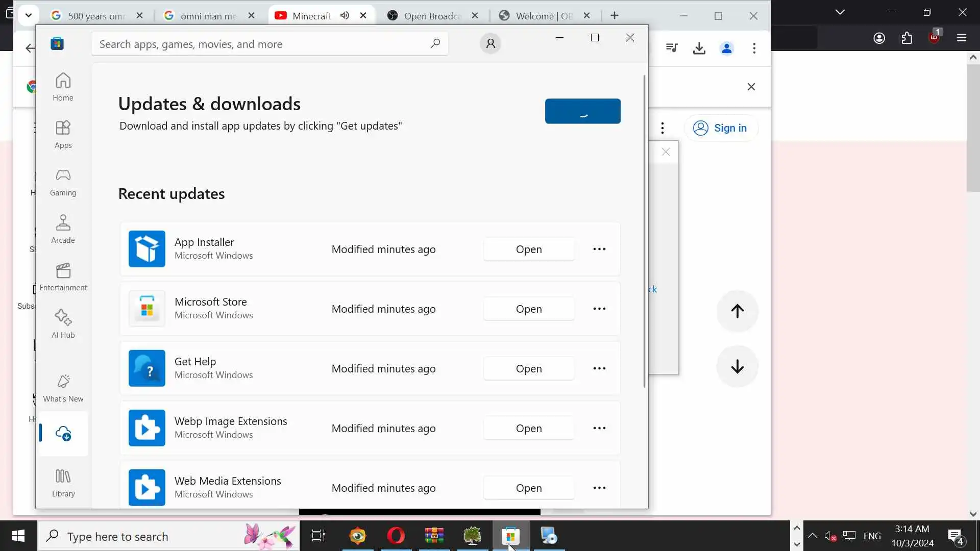Click the Store profile account icon
Image resolution: width=980 pixels, height=551 pixels.
coord(490,44)
